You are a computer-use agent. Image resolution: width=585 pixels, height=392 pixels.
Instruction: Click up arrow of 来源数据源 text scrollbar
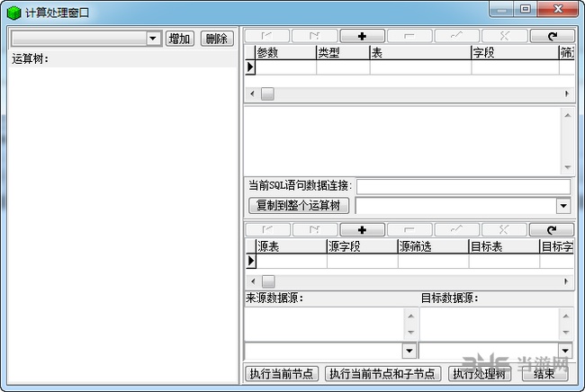click(x=410, y=316)
